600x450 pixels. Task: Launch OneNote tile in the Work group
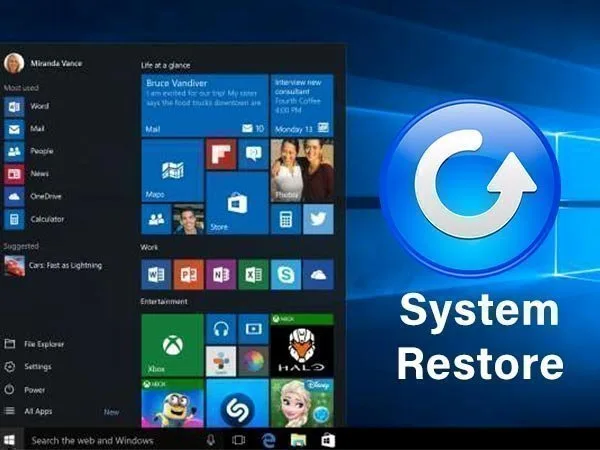[221, 275]
